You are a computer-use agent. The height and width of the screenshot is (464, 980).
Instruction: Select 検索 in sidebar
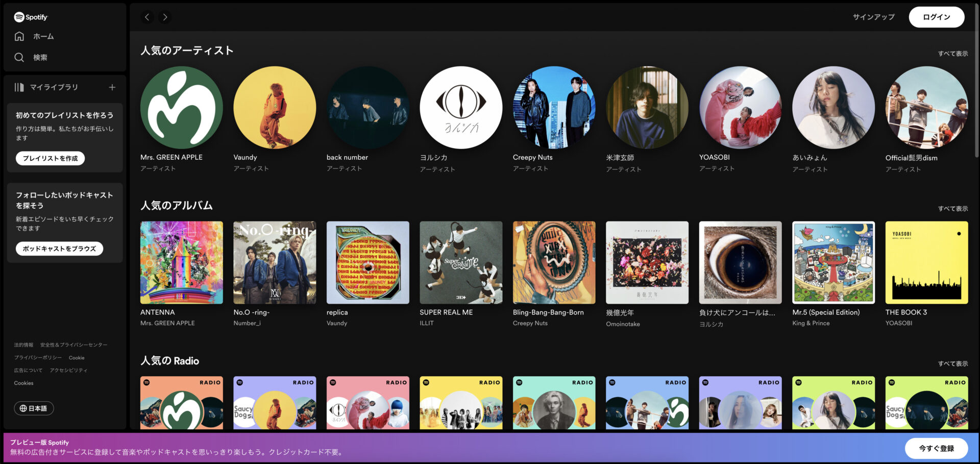pyautogui.click(x=40, y=57)
